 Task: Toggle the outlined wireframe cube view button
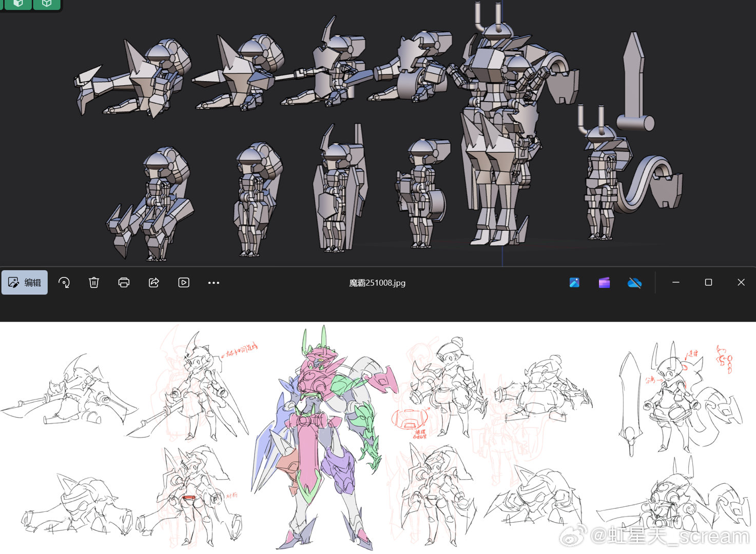(x=47, y=4)
